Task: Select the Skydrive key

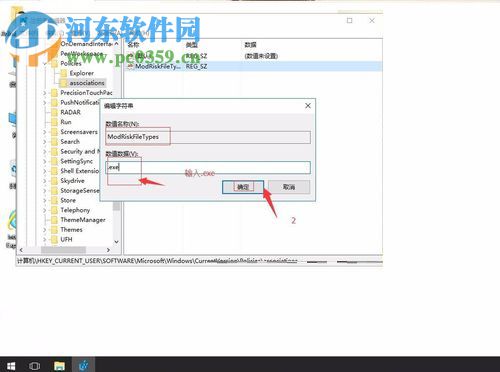Action: (x=72, y=181)
